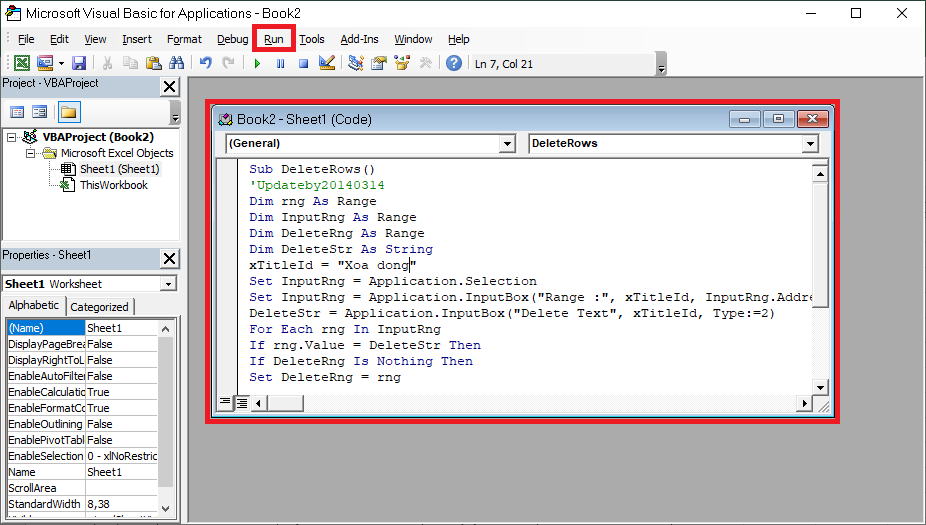Screen dimensions: 926x525
Task: Switch to Full Module View button
Action: point(241,403)
